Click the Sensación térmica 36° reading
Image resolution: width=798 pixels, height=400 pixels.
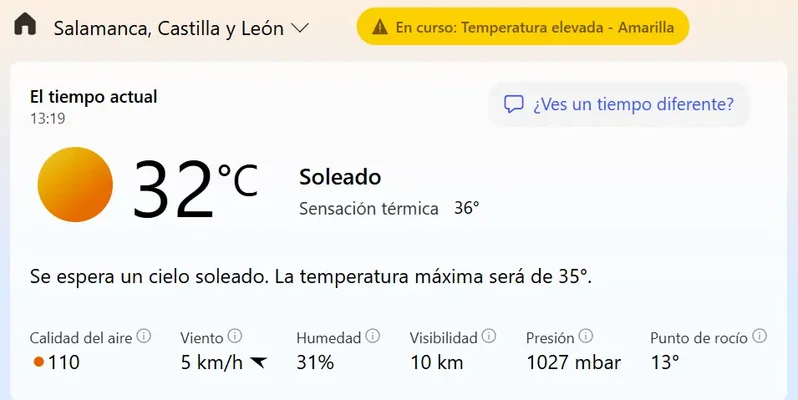pos(389,209)
